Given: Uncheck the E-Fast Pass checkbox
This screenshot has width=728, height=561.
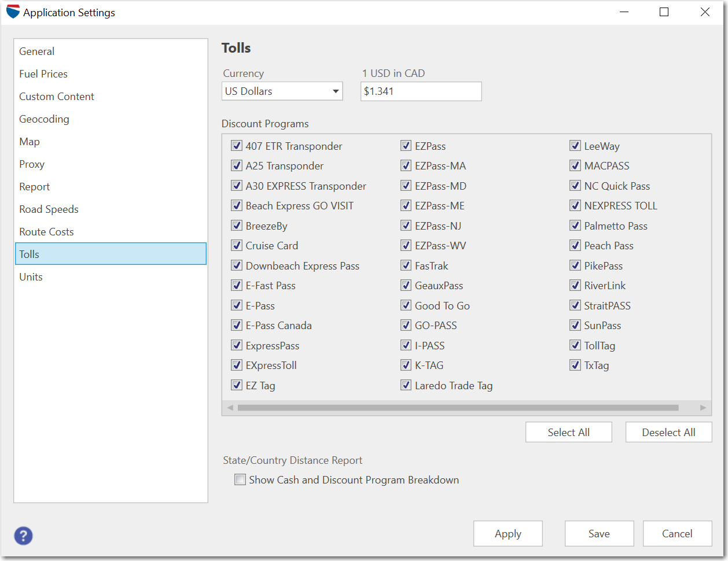Looking at the screenshot, I should point(237,286).
